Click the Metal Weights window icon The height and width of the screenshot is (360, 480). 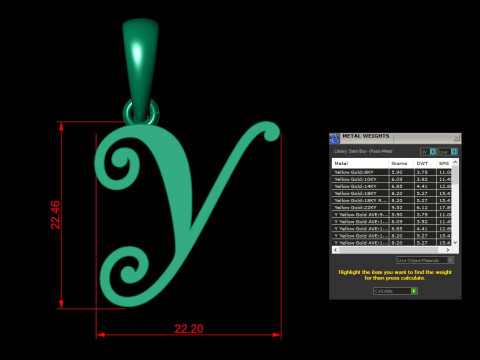pyautogui.click(x=334, y=138)
